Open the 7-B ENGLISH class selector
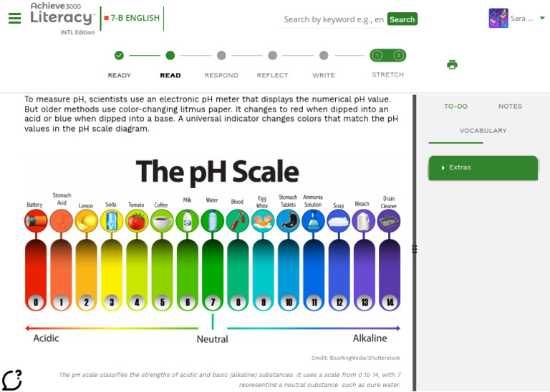 point(132,19)
